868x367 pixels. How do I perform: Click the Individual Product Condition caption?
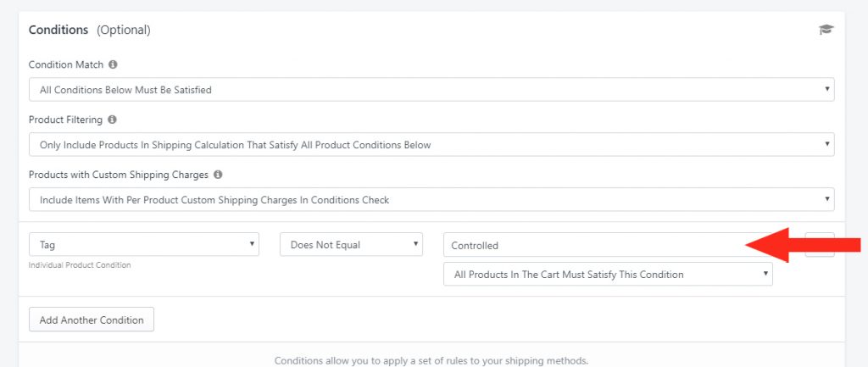tap(80, 265)
